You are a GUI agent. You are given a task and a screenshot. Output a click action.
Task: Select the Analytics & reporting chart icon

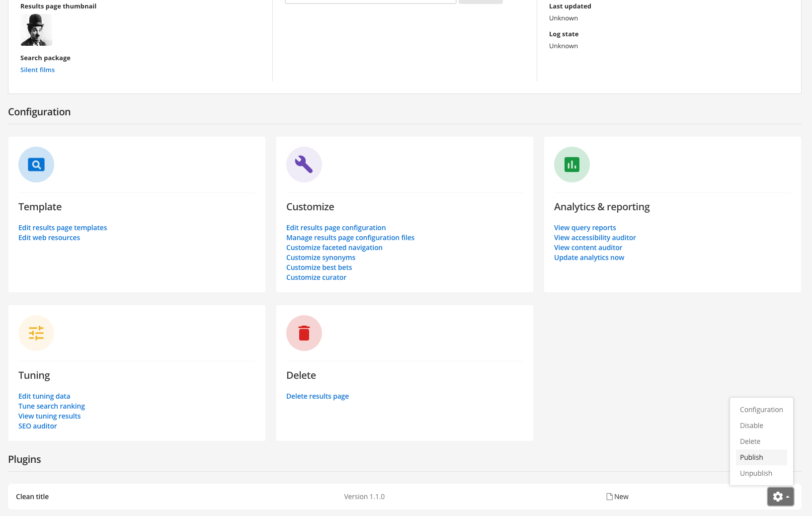pos(571,165)
